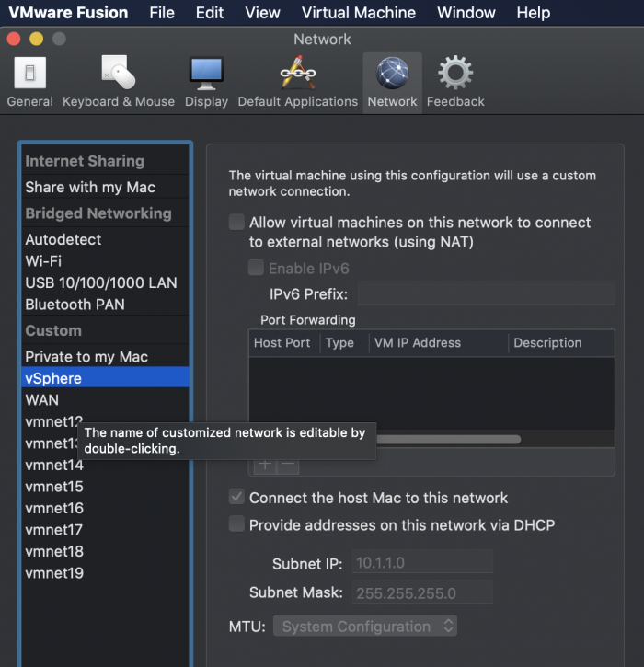Select vmnet17 in the network list
Screen dimensions: 644x667
coord(105,530)
